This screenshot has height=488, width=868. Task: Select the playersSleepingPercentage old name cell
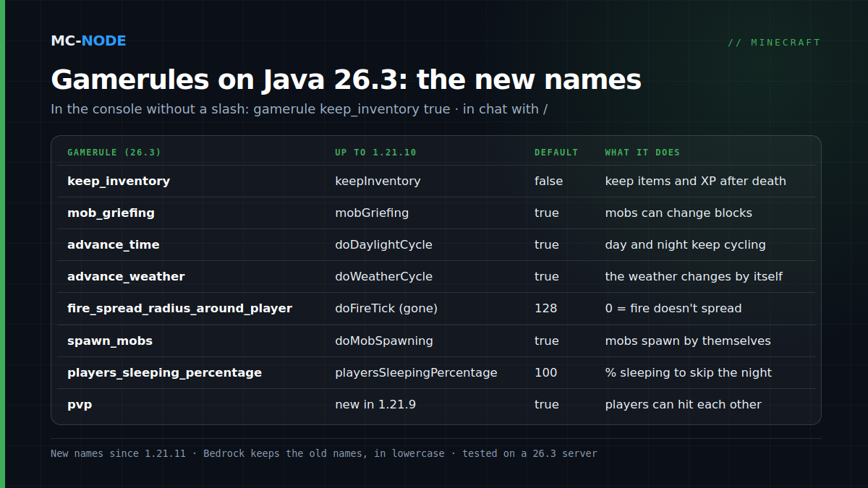point(416,372)
